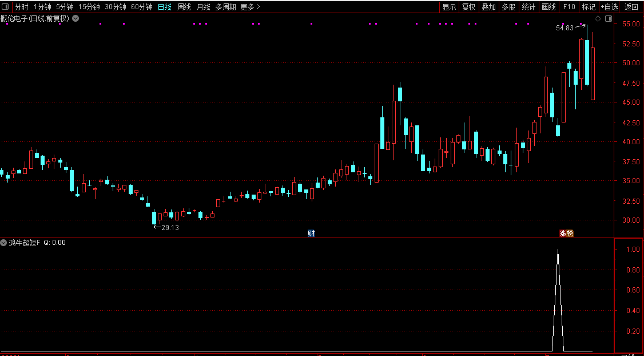This screenshot has height=356, width=644.
Task: Add stock via +自选 button
Action: tap(609, 7)
